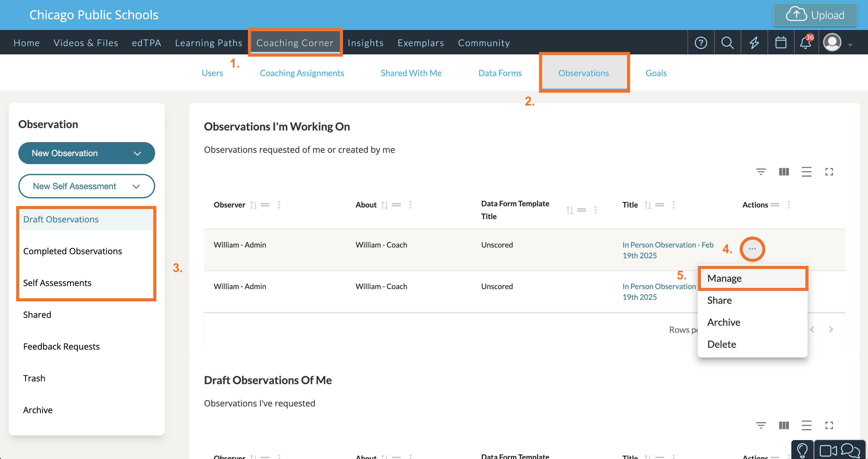Viewport: 868px width, 459px height.
Task: Click the search magnifier icon
Action: point(727,43)
